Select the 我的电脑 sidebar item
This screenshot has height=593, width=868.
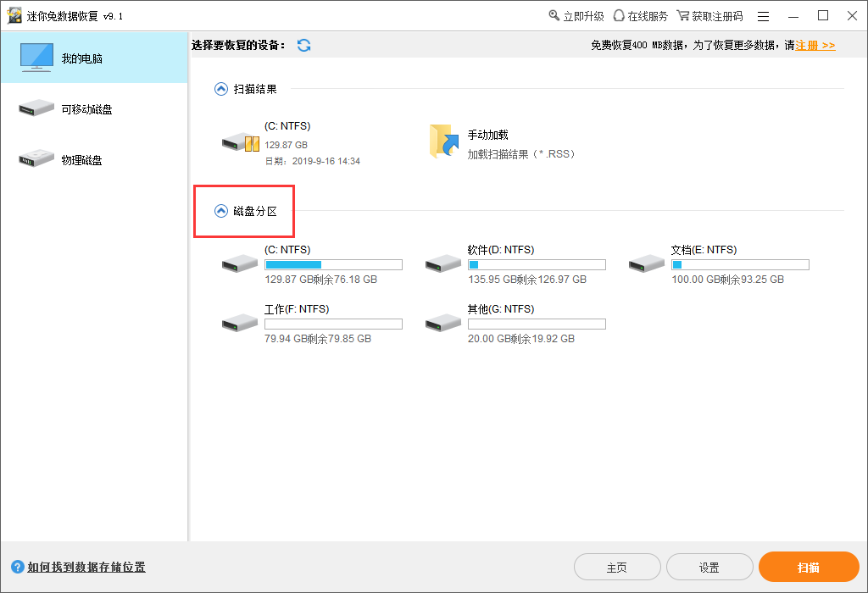(94, 58)
